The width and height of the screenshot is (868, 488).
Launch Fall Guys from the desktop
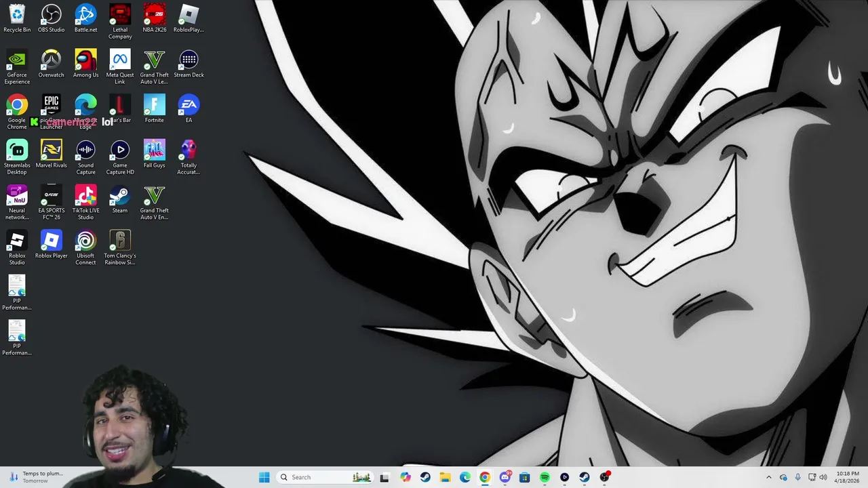tap(154, 154)
